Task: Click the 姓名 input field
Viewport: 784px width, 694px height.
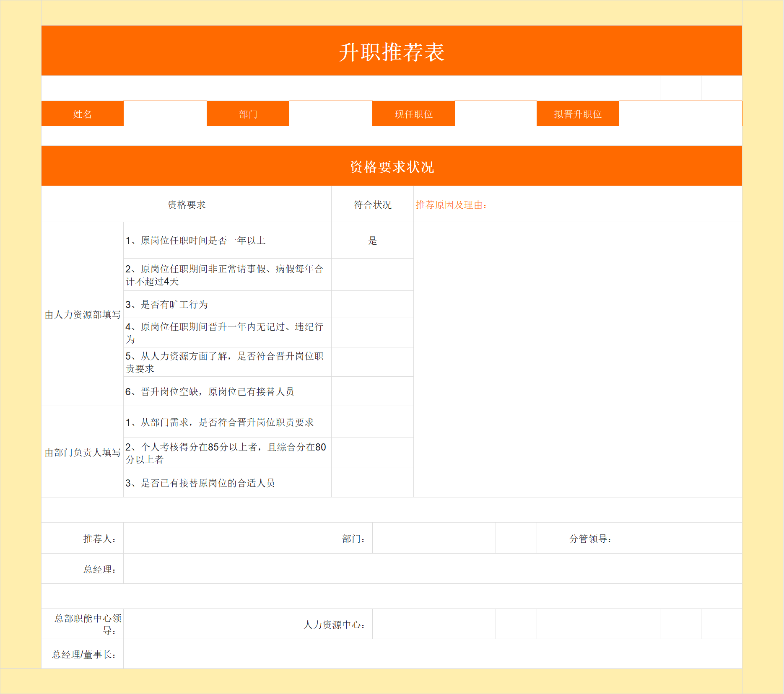Action: click(165, 113)
